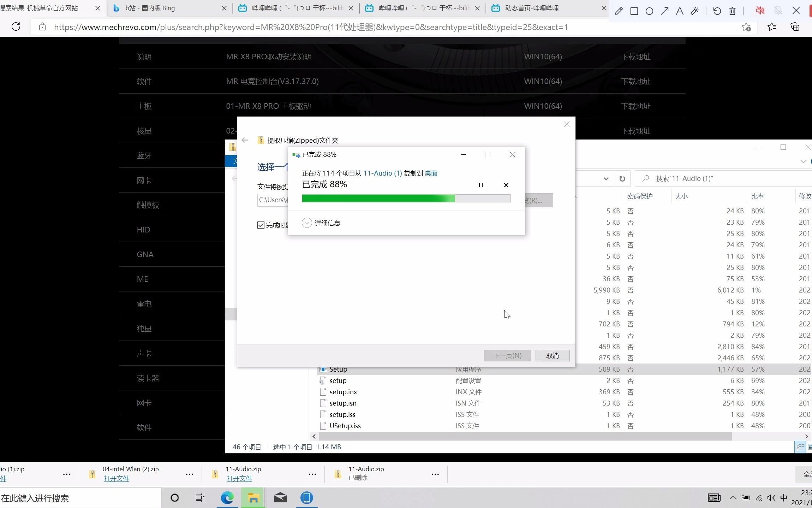Cancel the file copy with small X
This screenshot has width=812, height=508.
[506, 185]
